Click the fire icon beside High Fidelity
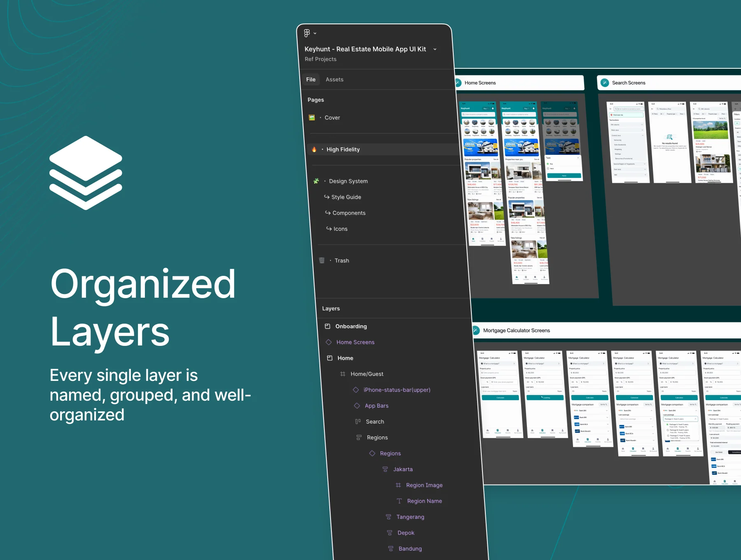 (x=314, y=149)
